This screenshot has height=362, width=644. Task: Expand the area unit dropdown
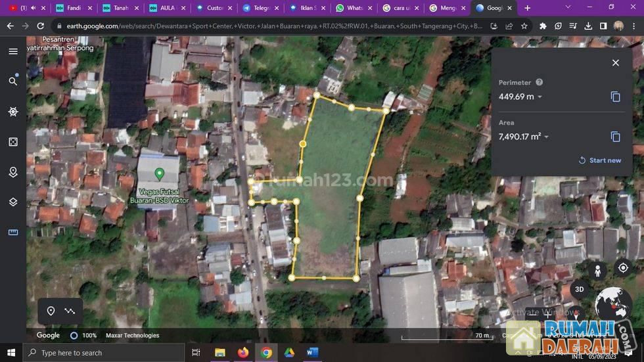pos(547,137)
